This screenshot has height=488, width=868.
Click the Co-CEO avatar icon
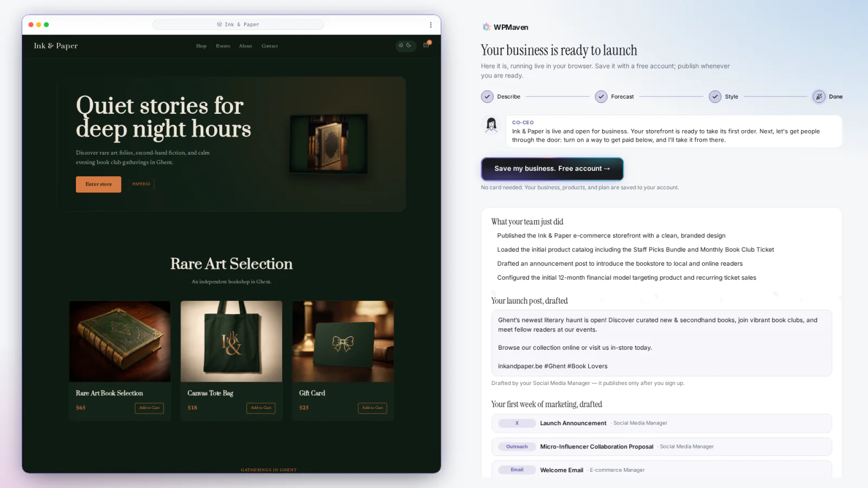[x=492, y=125]
